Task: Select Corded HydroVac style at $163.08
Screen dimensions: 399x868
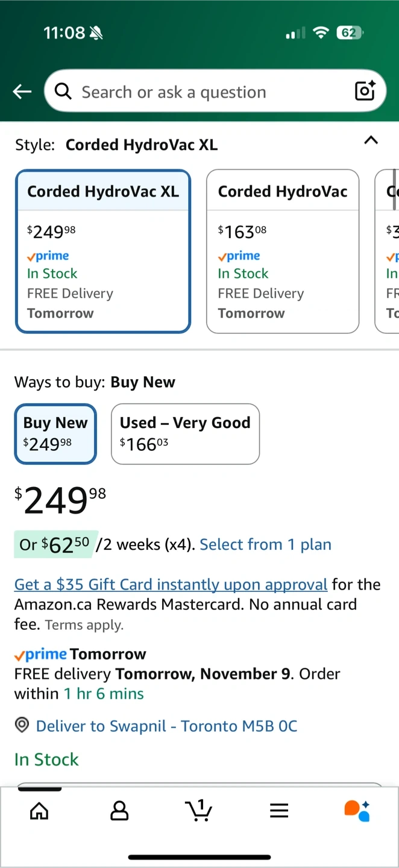Action: click(x=283, y=251)
